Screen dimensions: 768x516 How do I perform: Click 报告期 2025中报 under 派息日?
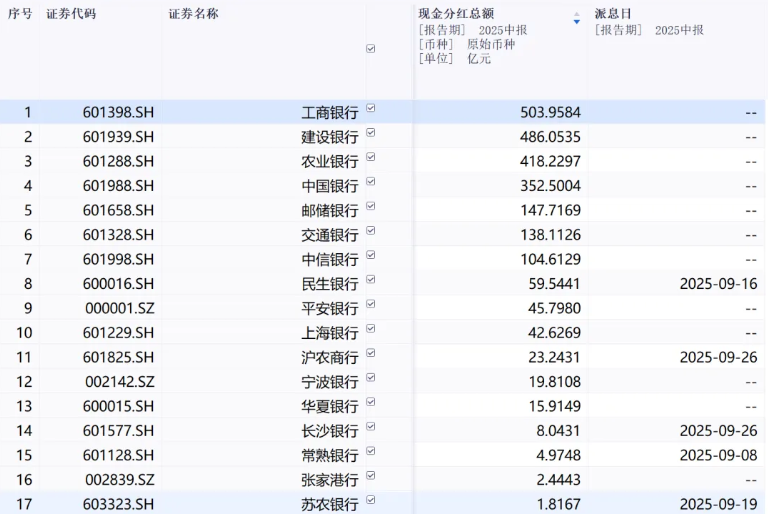coord(649,30)
